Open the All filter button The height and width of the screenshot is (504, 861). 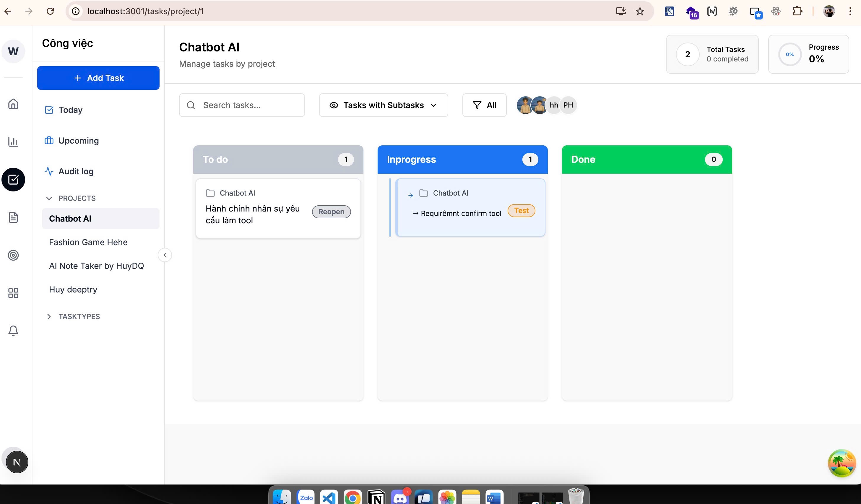click(x=484, y=105)
